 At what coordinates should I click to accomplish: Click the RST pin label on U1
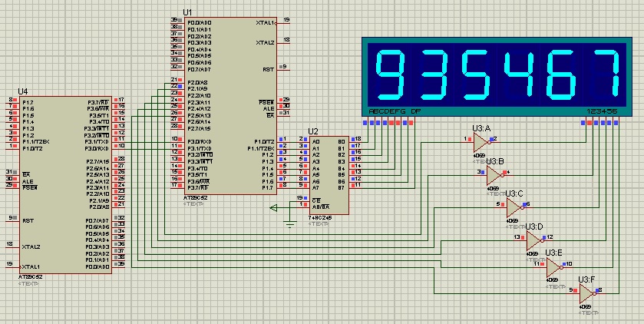[x=268, y=69]
